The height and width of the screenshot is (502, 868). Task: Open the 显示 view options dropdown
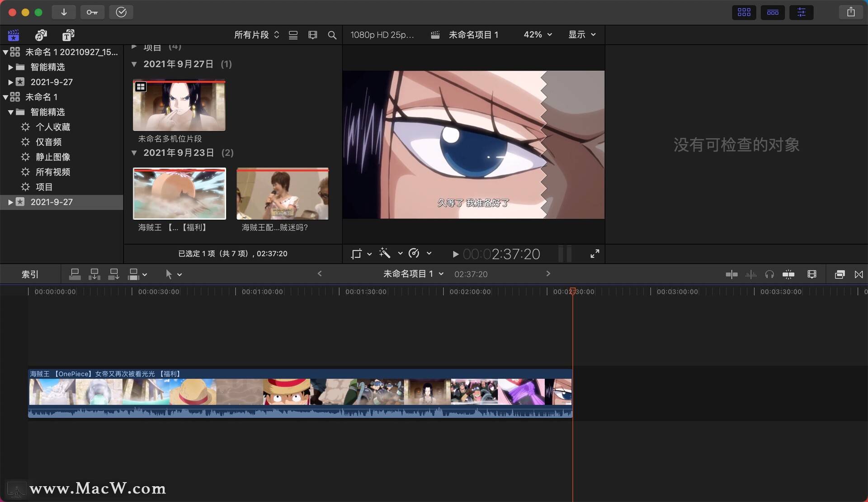click(582, 34)
